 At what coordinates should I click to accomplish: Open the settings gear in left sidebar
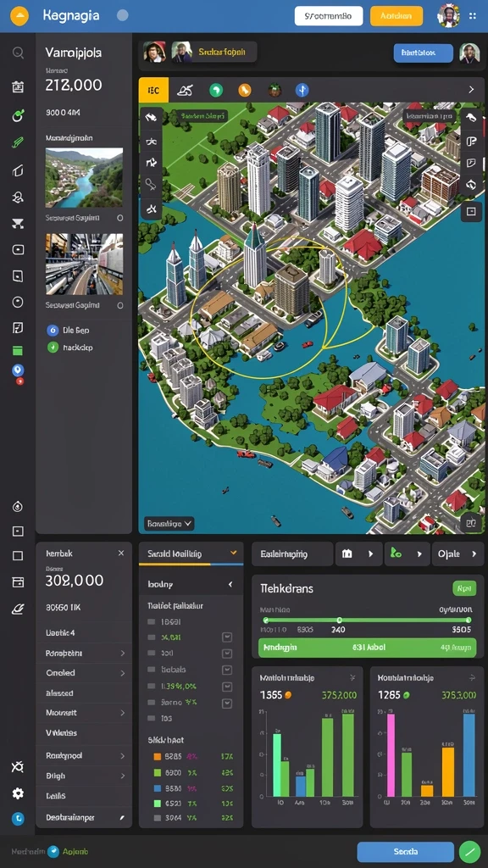click(x=18, y=793)
